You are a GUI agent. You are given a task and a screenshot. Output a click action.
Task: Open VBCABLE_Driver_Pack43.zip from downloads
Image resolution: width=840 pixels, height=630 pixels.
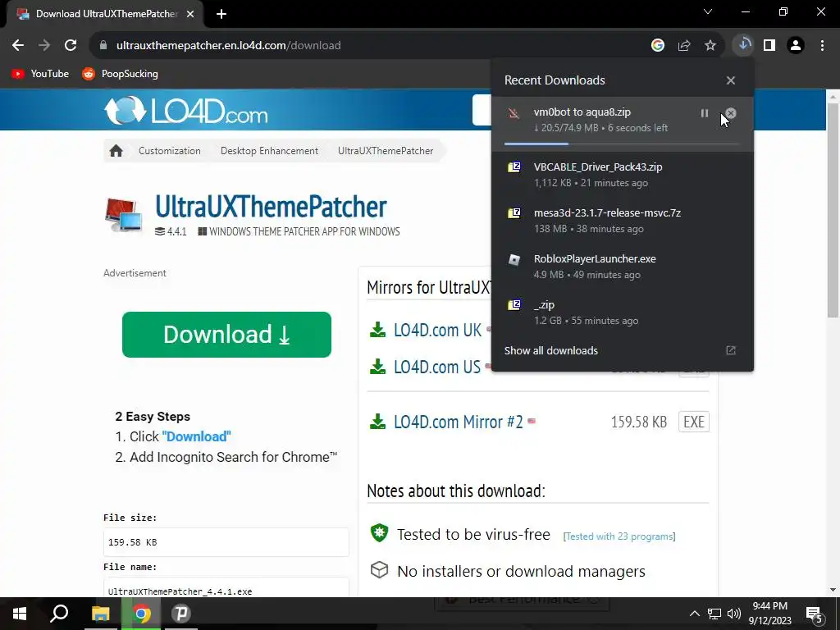622,175
